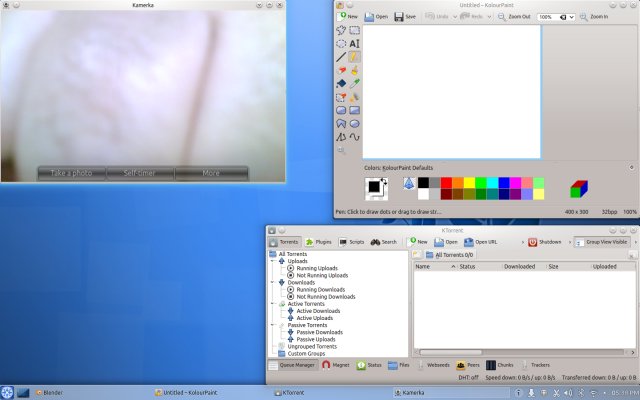640x400 pixels.
Task: Click Open URL in KTorrent toolbar
Action: (x=480, y=242)
